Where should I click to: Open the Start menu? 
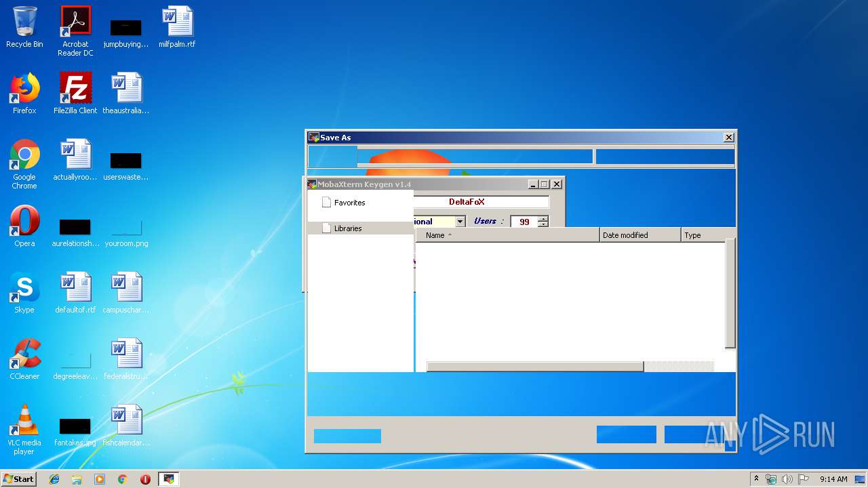tap(18, 479)
